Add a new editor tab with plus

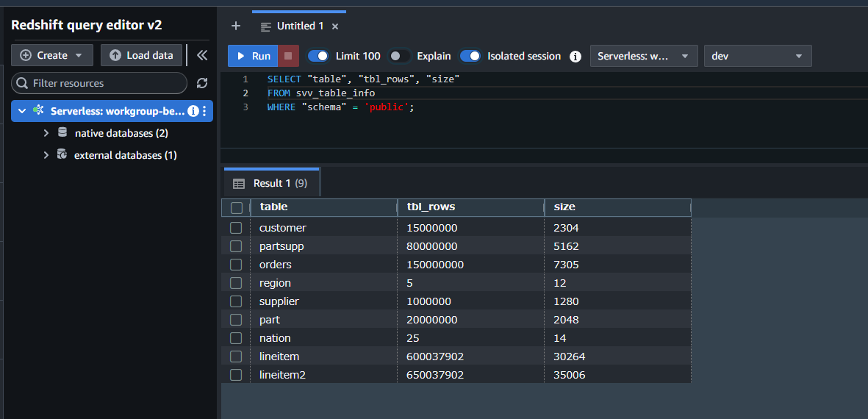[x=236, y=26]
